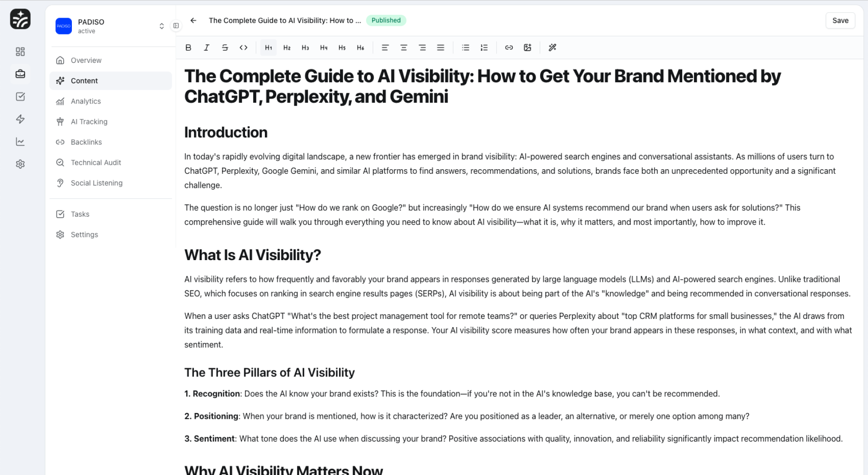This screenshot has width=868, height=475.
Task: Insert a link with the link icon
Action: 509,47
